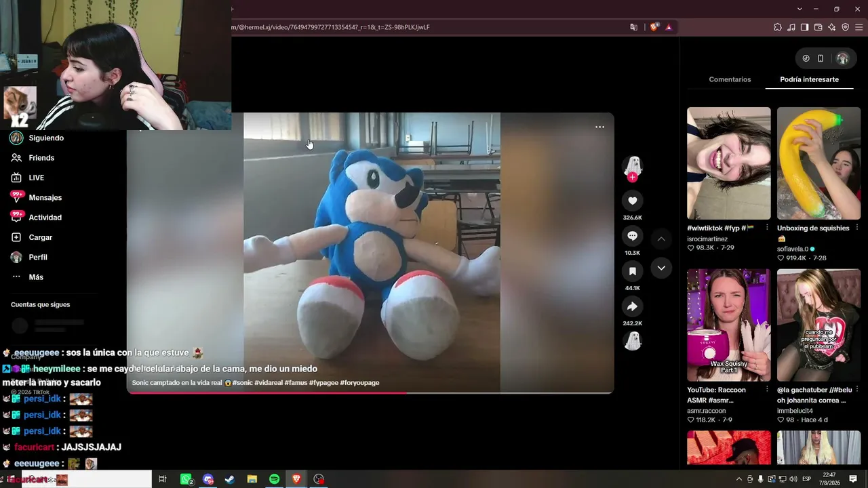Click the translate page icon in address bar
The image size is (868, 488).
pos(633,27)
